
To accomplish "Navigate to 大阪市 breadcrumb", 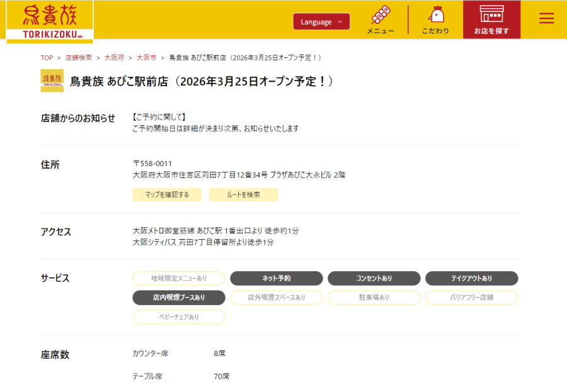I will pyautogui.click(x=146, y=58).
